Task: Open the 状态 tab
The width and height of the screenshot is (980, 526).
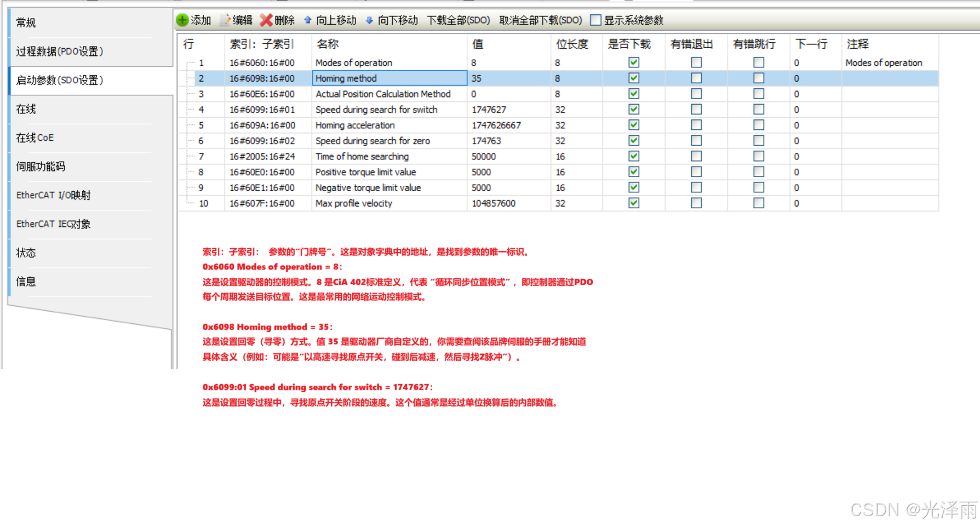Action: point(26,253)
